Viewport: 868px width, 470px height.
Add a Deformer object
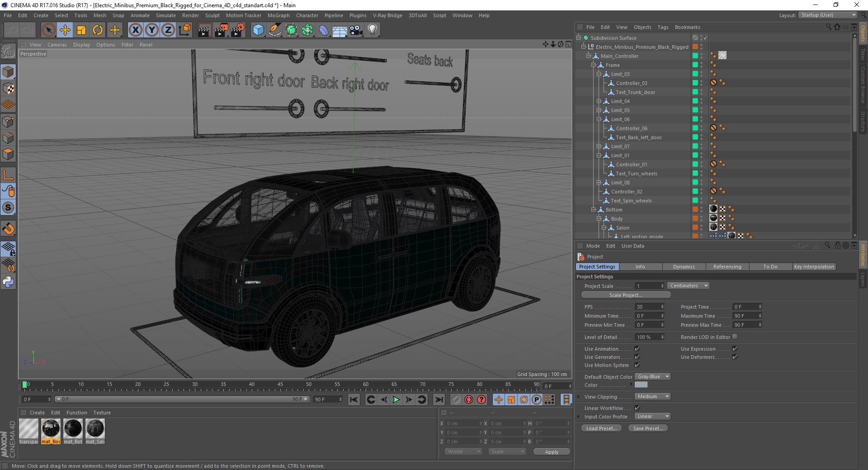coord(324,30)
